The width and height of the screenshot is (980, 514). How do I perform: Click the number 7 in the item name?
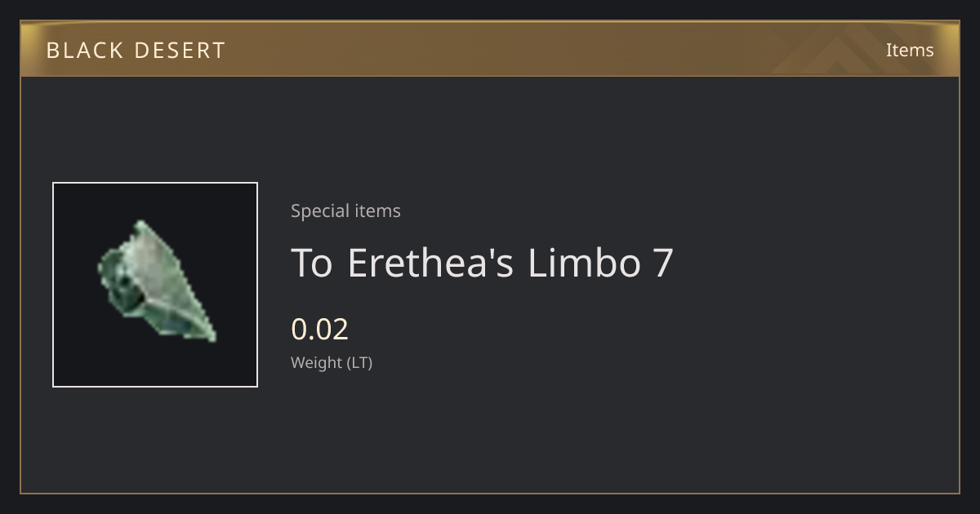[664, 263]
